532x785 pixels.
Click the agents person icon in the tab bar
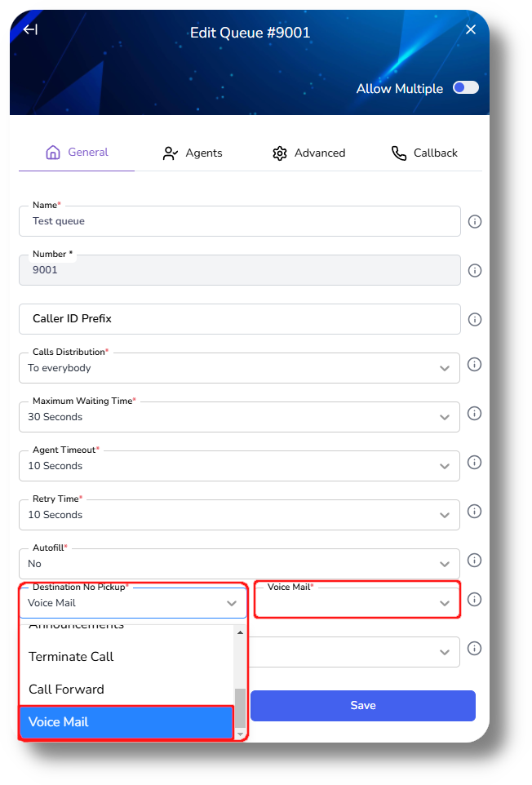click(x=170, y=153)
